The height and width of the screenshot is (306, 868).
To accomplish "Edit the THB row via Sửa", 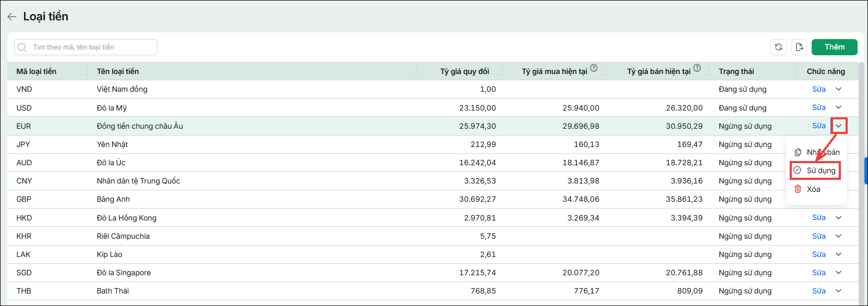I will click(818, 291).
